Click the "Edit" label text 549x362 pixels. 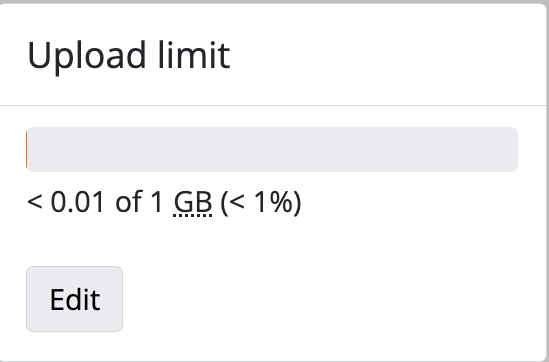pos(75,299)
